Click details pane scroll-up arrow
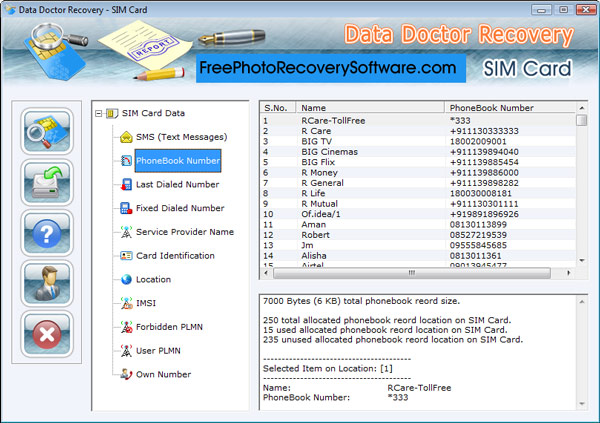 click(x=582, y=302)
